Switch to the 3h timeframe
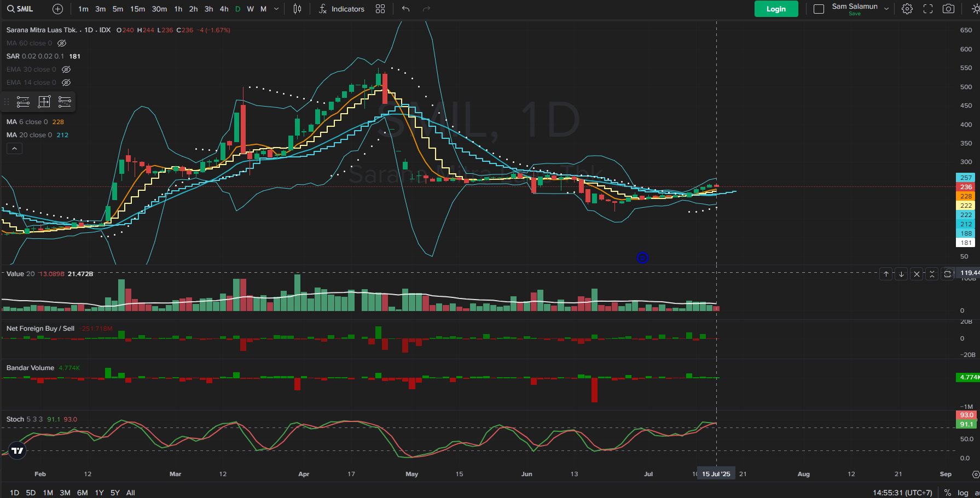 [209, 9]
